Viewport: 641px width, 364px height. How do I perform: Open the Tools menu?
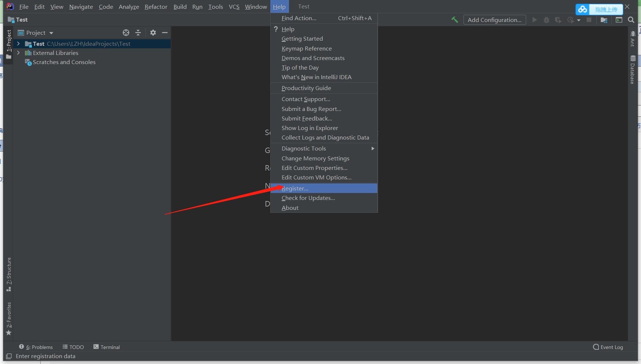(x=216, y=7)
